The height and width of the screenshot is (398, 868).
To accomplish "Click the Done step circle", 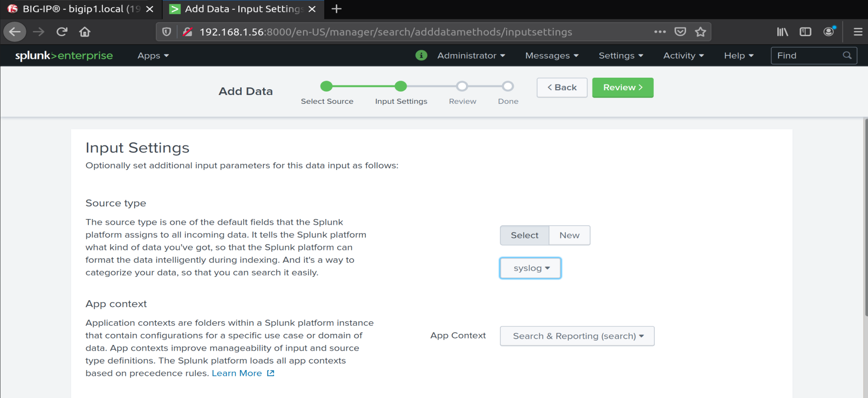I will (x=508, y=86).
